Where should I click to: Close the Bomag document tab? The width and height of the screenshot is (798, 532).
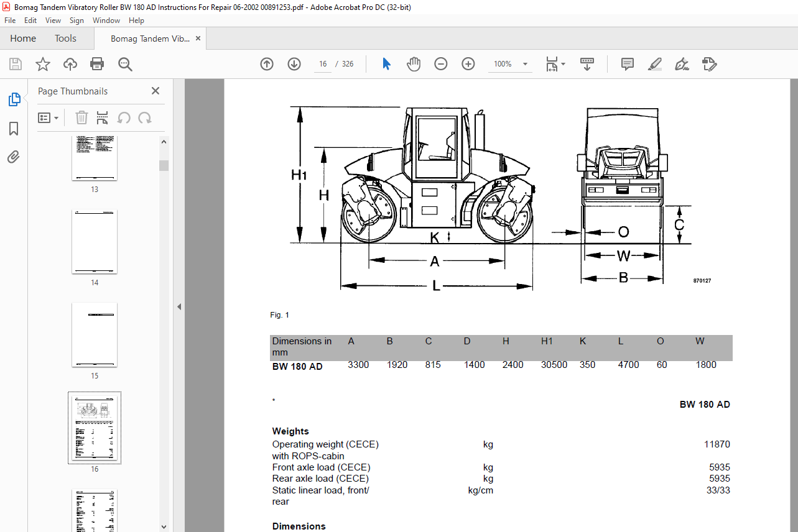[198, 39]
